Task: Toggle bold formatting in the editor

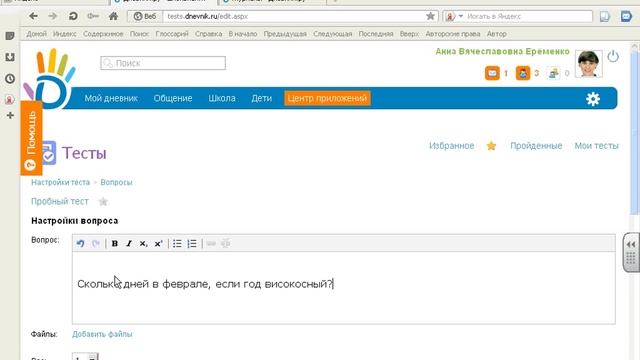Action: click(115, 243)
